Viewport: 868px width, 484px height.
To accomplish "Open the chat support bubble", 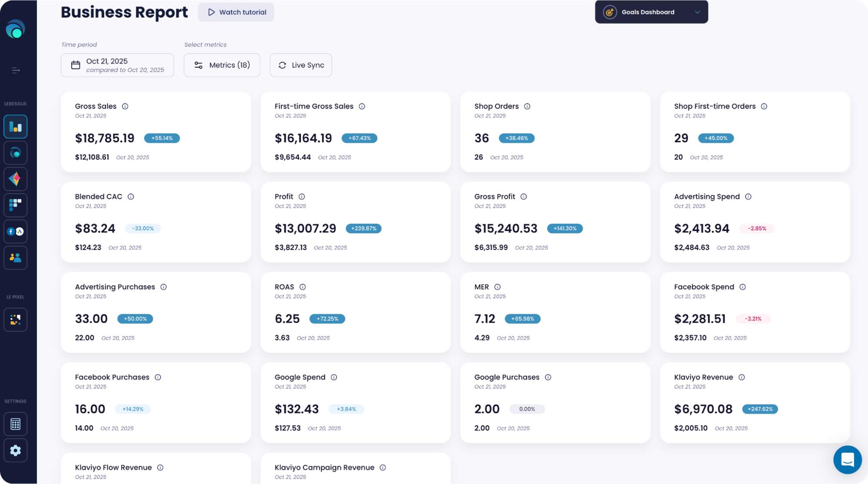I will pos(847,460).
